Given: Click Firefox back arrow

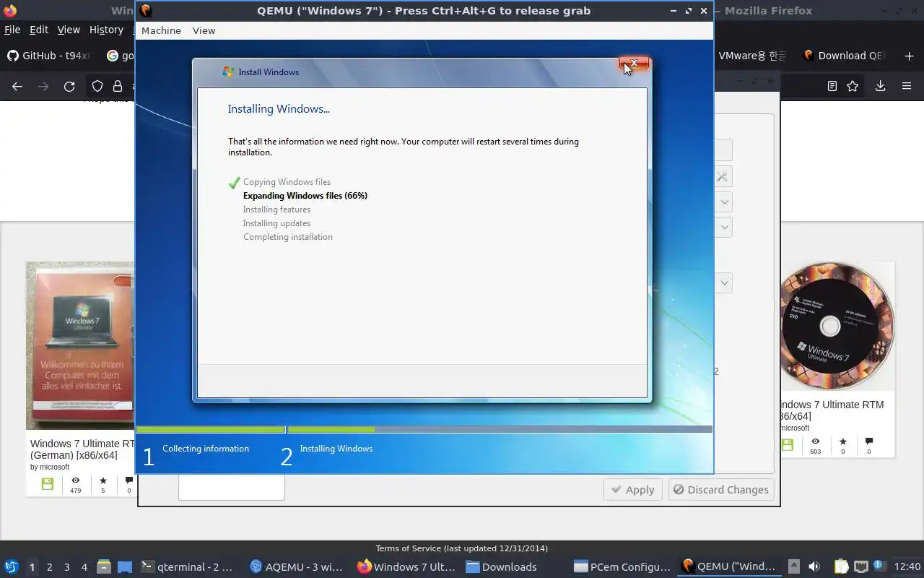Looking at the screenshot, I should coord(17,87).
